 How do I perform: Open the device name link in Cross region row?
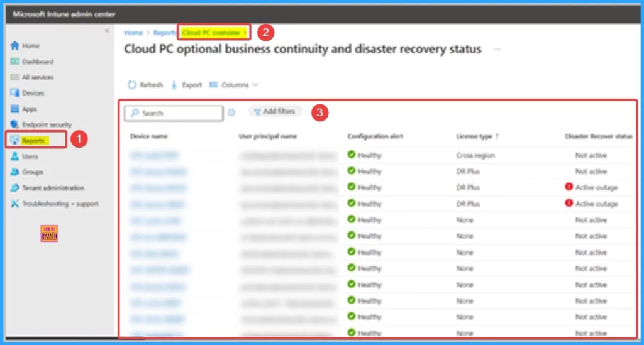click(154, 155)
